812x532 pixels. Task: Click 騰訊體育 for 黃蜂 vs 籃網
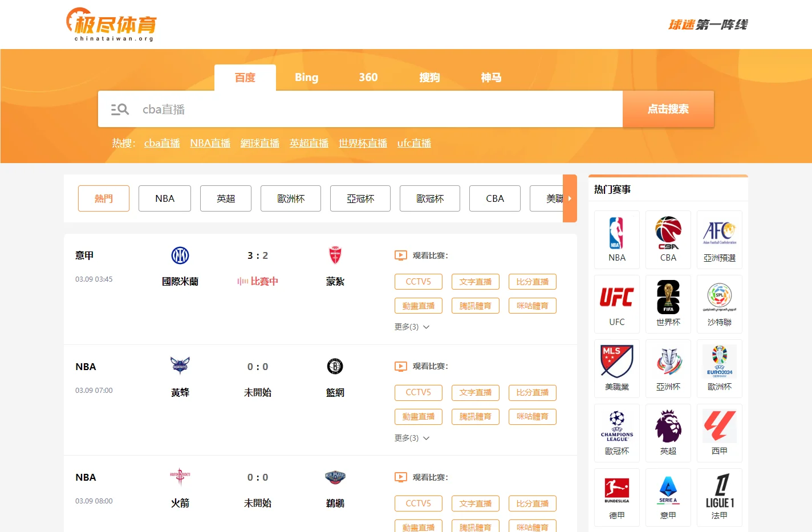[x=476, y=417]
